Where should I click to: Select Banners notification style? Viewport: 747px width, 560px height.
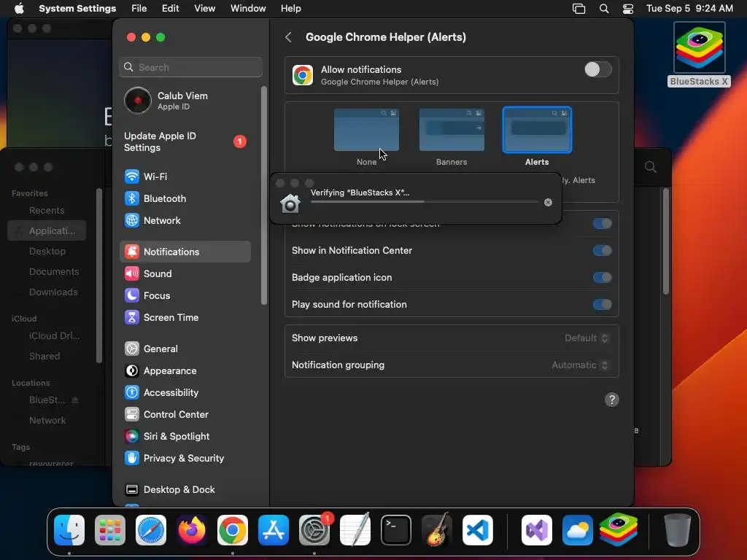(452, 130)
